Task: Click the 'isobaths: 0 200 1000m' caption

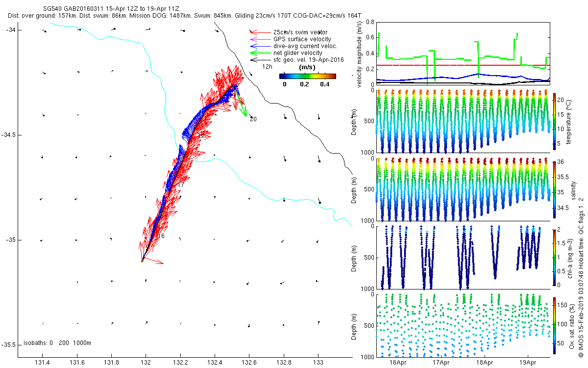Action: (x=57, y=342)
